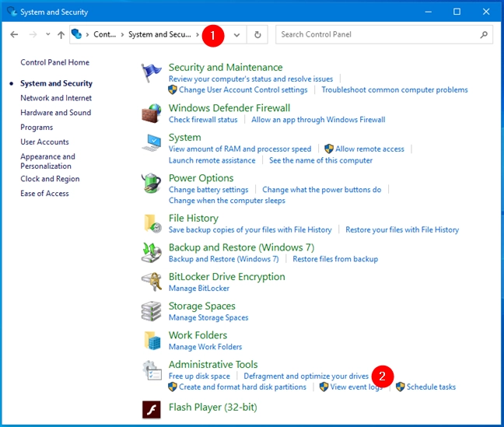
Task: Click Defragment and optimize your drives
Action: [x=306, y=376]
